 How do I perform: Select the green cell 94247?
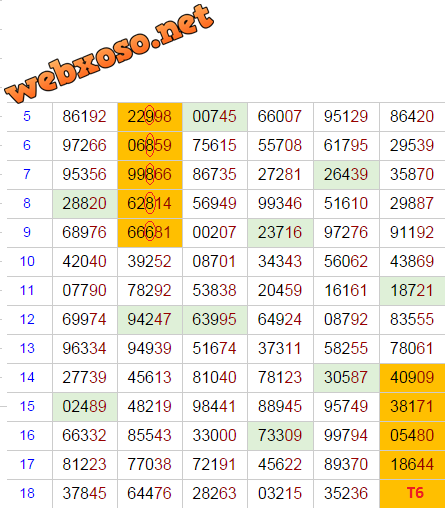click(x=150, y=319)
